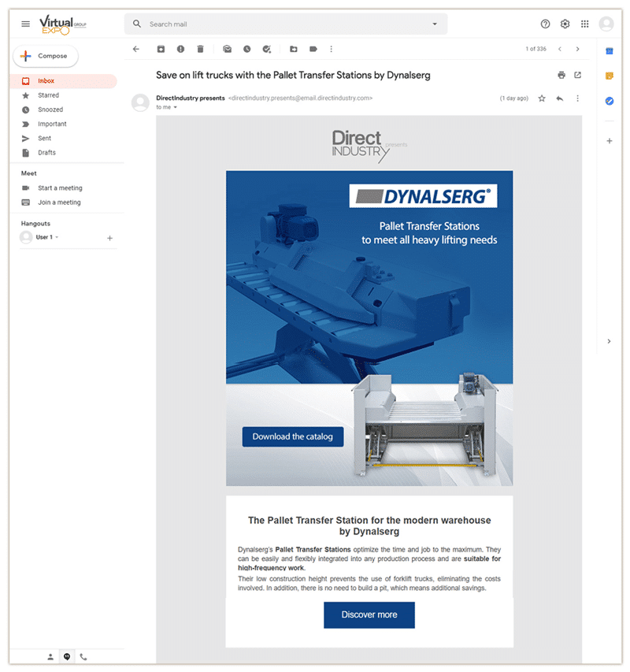630x672 pixels.
Task: Archive this email
Action: click(161, 49)
